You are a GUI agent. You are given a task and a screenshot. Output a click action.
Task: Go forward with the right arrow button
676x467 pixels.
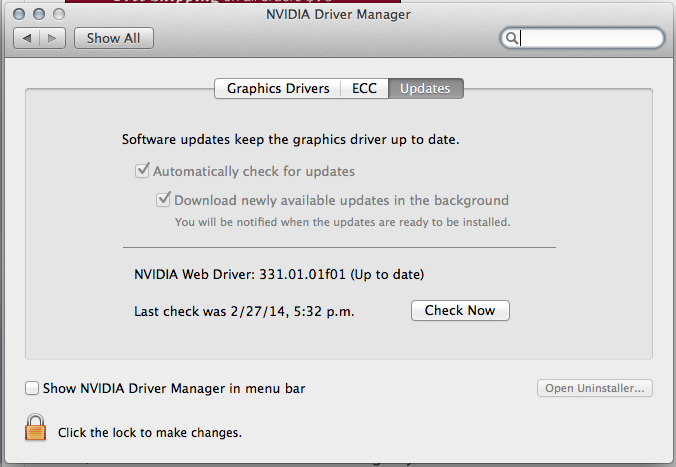[52, 38]
